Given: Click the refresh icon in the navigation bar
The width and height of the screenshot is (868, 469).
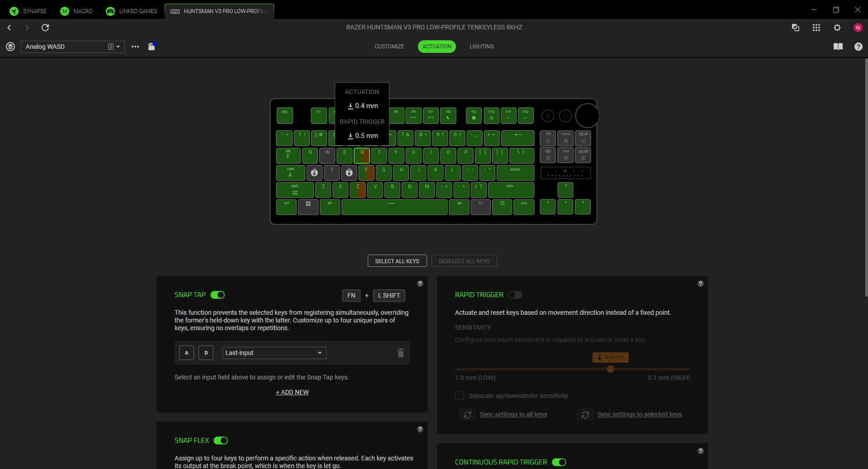Looking at the screenshot, I should [x=45, y=28].
